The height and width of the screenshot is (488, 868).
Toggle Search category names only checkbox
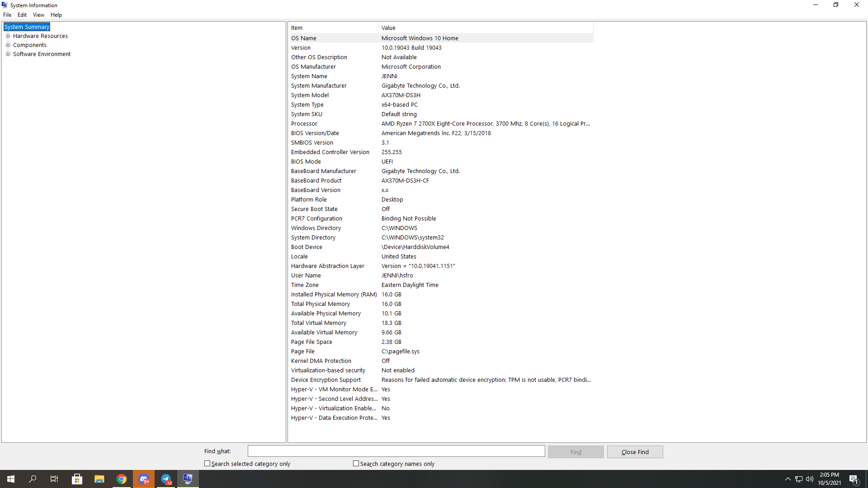tap(356, 464)
